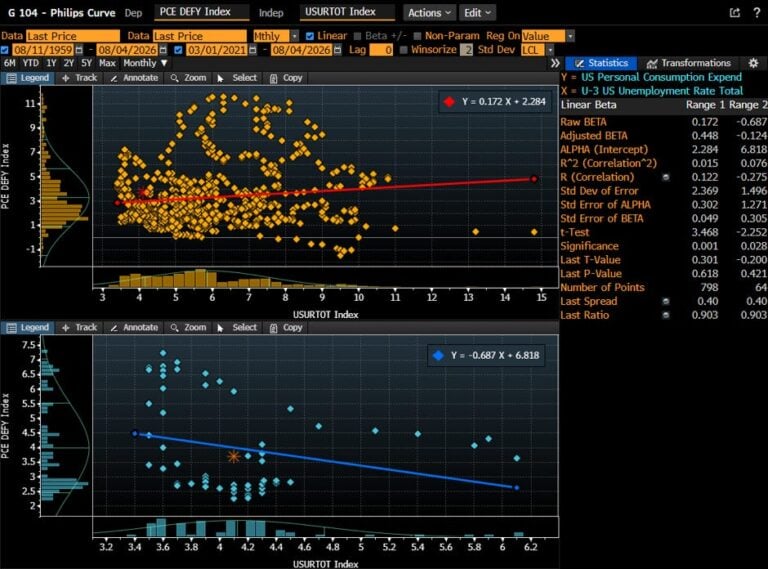Click the Number of Points row label
The image size is (768, 569).
tap(602, 287)
